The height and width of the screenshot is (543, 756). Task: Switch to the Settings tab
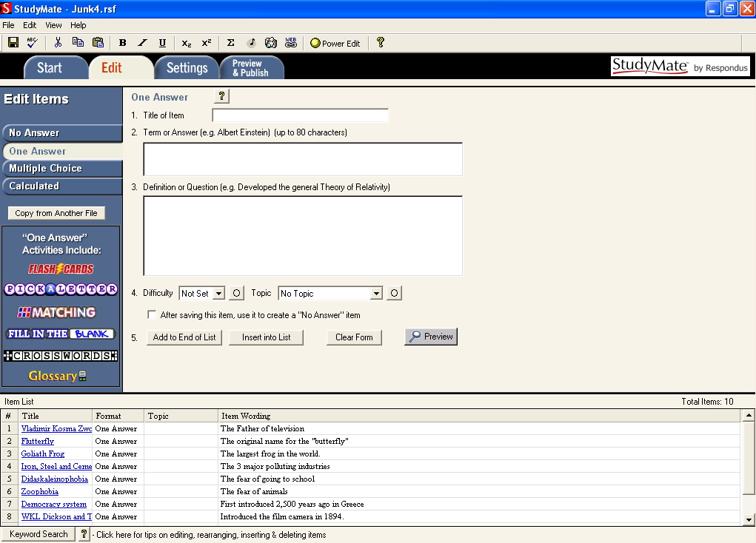[x=187, y=68]
